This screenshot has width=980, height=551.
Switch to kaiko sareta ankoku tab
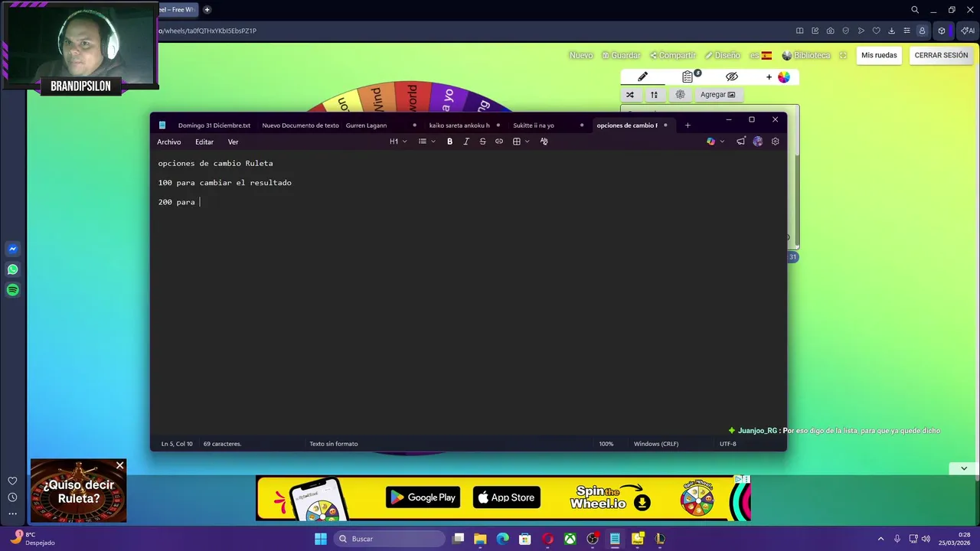459,126
